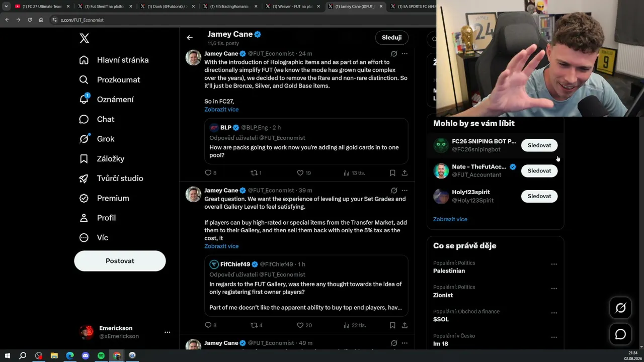The width and height of the screenshot is (644, 362).
Task: Expand Zobrazit více on the Holographic items post
Action: [221, 110]
